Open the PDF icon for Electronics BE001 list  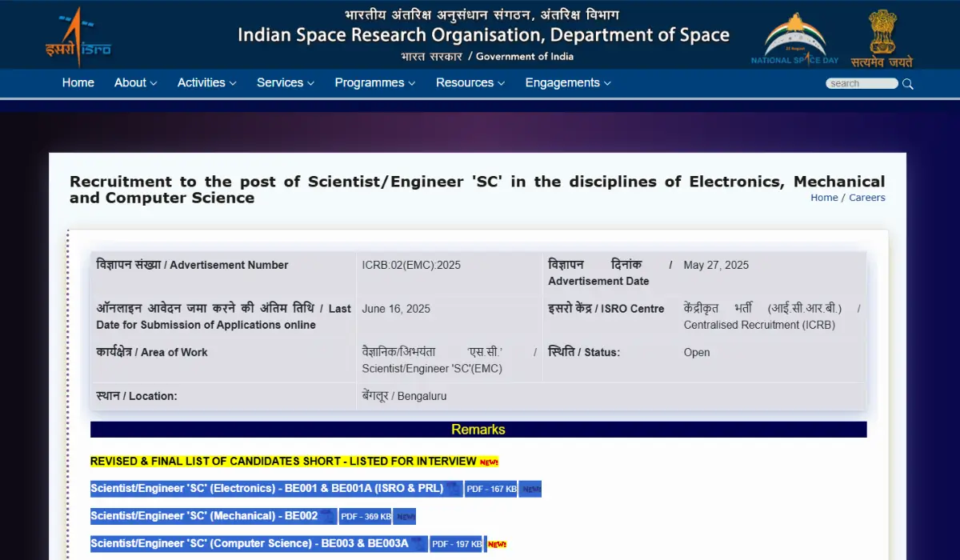click(454, 489)
